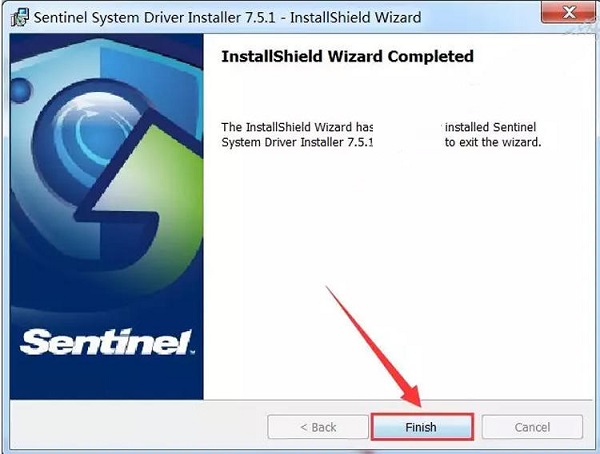Click the body text "System Driver Installer 7.5.1"
This screenshot has height=454, width=600.
coord(297,142)
